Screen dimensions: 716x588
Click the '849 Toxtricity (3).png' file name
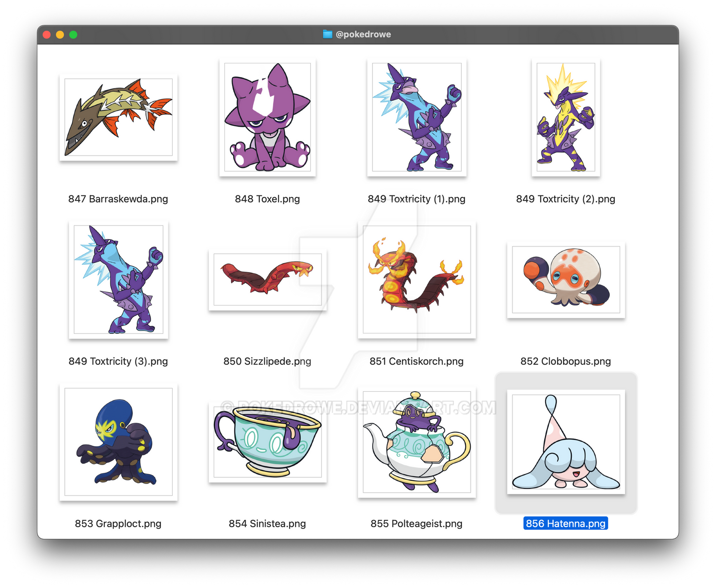point(118,361)
